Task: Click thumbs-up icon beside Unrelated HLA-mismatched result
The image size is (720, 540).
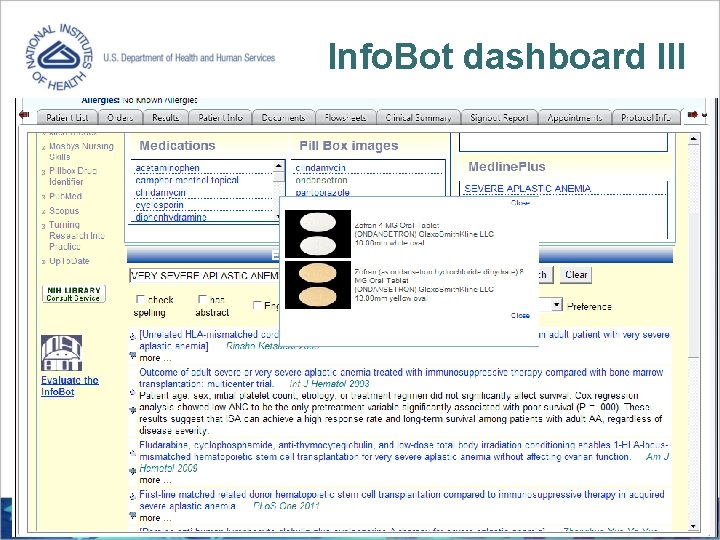Action: [x=133, y=336]
